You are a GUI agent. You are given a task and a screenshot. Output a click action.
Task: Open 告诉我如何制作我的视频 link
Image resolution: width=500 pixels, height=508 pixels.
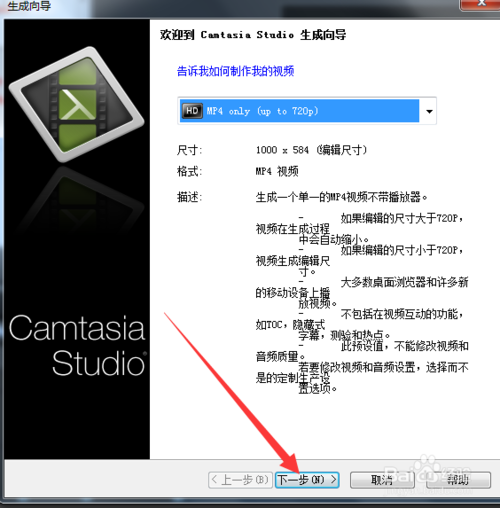[235, 71]
